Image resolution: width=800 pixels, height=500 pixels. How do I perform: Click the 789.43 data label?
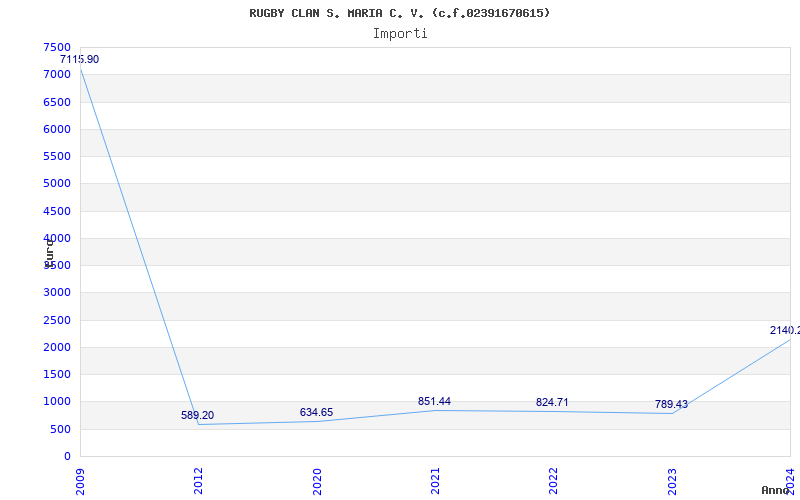click(x=670, y=404)
